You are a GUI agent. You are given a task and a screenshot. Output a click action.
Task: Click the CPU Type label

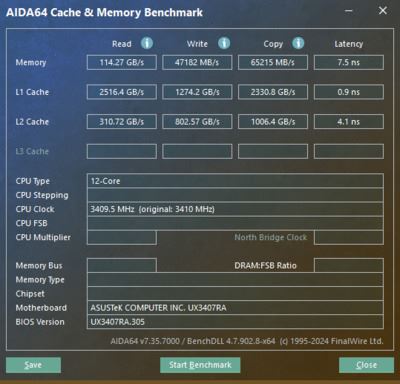[x=33, y=181]
